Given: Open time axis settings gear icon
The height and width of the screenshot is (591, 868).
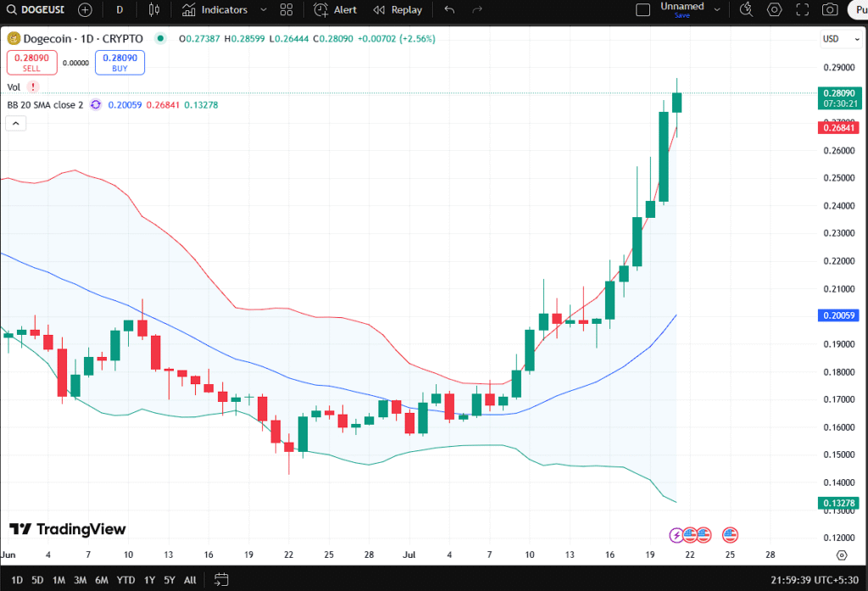Looking at the screenshot, I should click(842, 555).
